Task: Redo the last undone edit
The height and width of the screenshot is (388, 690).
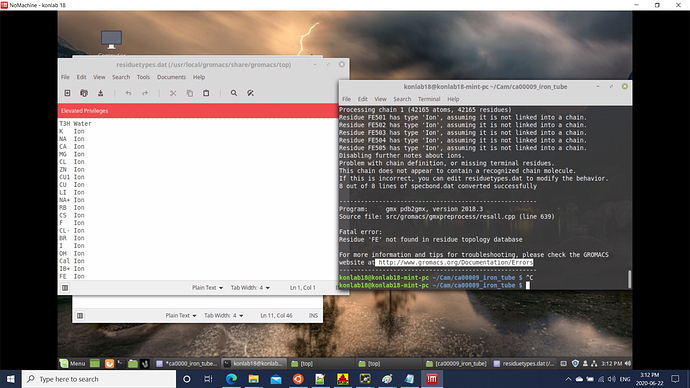Action: pos(145,93)
